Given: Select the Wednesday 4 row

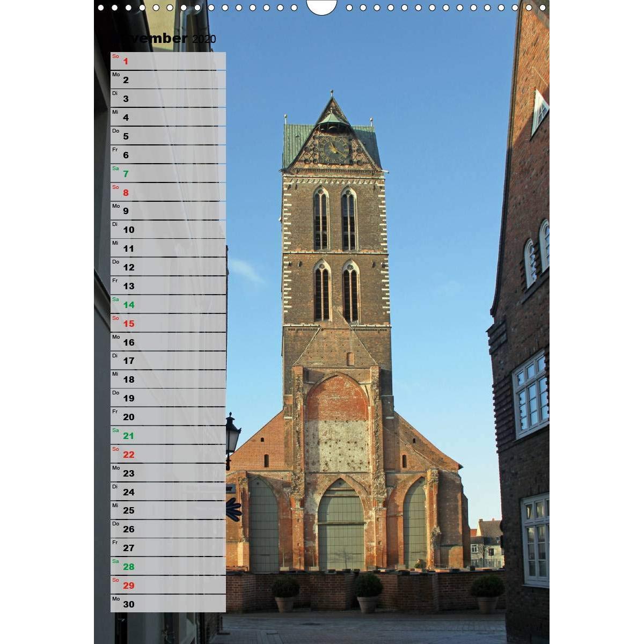Looking at the screenshot, I should click(168, 118).
